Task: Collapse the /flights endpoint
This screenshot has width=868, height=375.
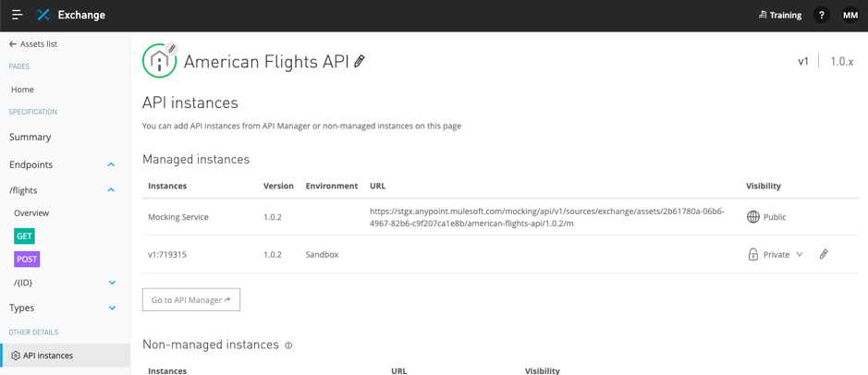Action: pyautogui.click(x=111, y=190)
